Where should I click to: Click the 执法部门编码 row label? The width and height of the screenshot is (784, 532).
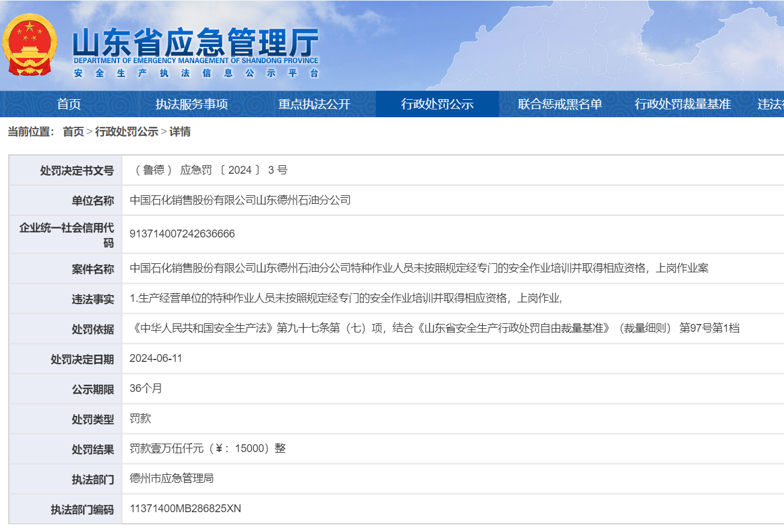tap(82, 510)
